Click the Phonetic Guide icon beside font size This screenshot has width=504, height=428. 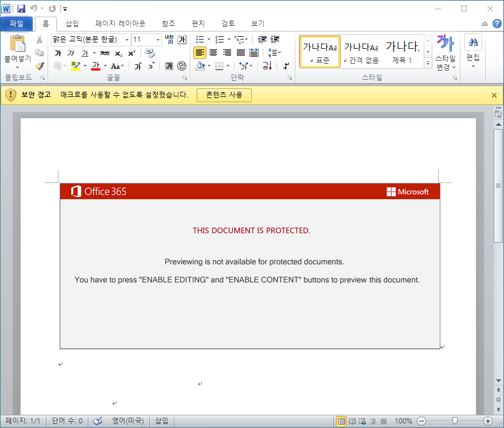(169, 39)
